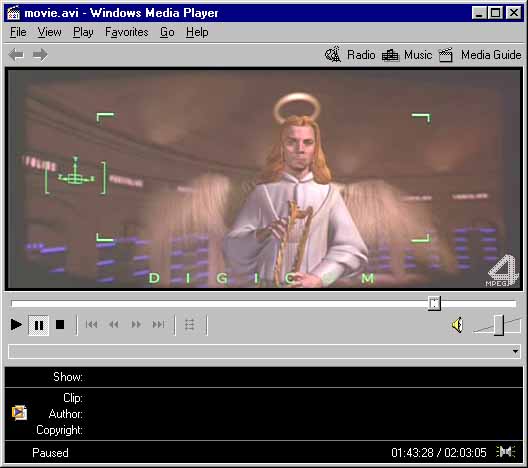Click the Back arrow in toolbar

[16, 55]
